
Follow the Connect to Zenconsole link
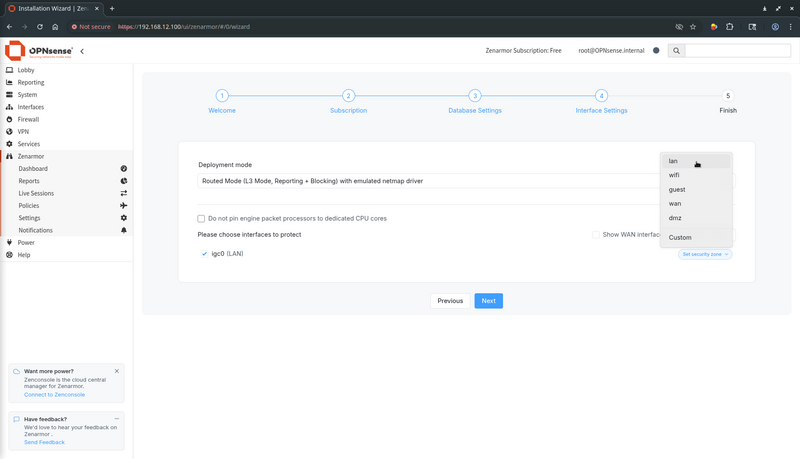click(x=55, y=395)
